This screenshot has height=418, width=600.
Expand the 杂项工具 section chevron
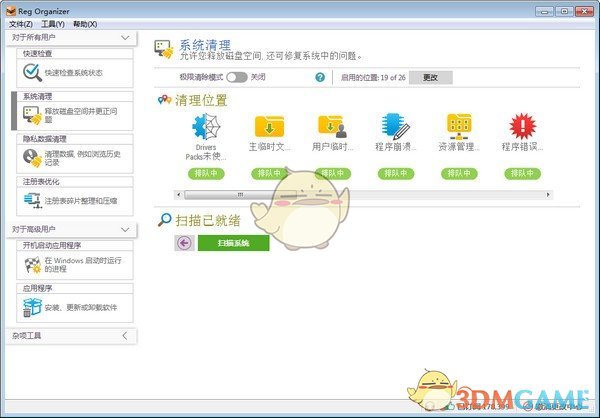tap(125, 336)
